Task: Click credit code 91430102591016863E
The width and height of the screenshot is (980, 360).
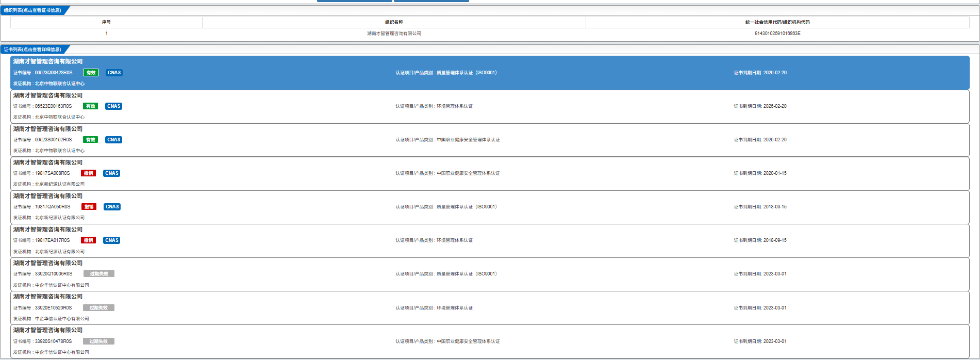Action: [777, 34]
